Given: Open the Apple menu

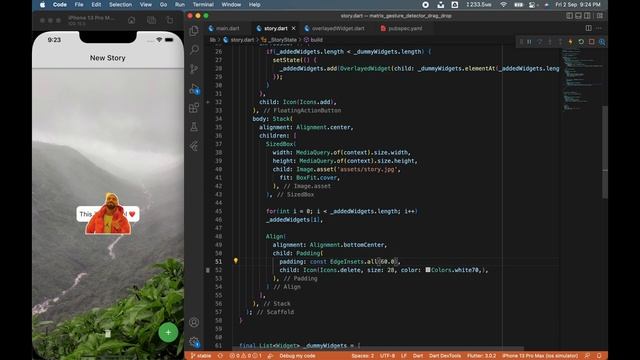Looking at the screenshot, I should 42,4.
